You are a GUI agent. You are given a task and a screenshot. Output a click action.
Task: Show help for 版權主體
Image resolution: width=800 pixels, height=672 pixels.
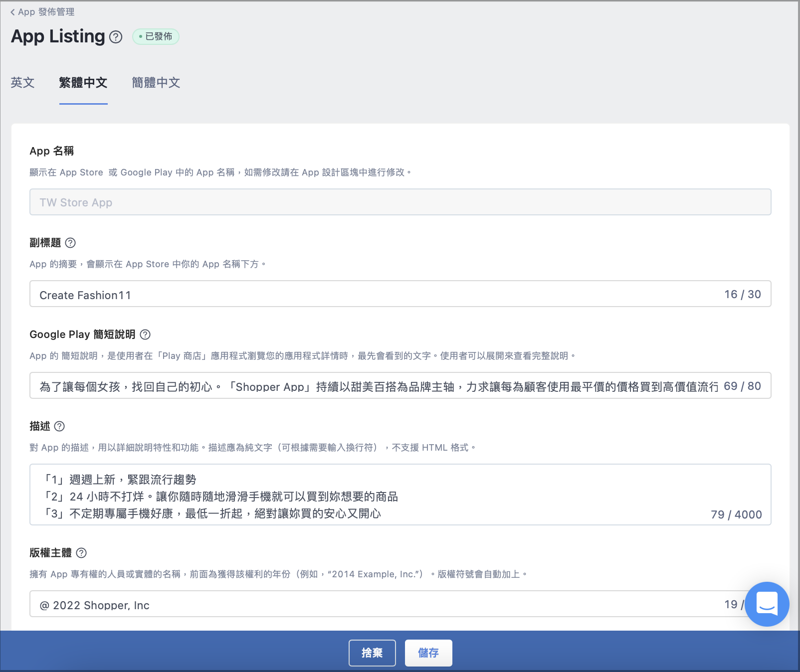click(81, 553)
